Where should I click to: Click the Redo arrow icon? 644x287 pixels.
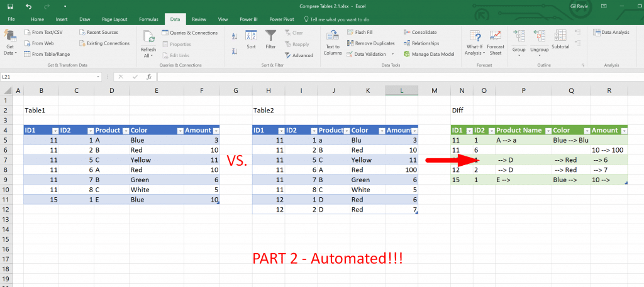point(47,6)
